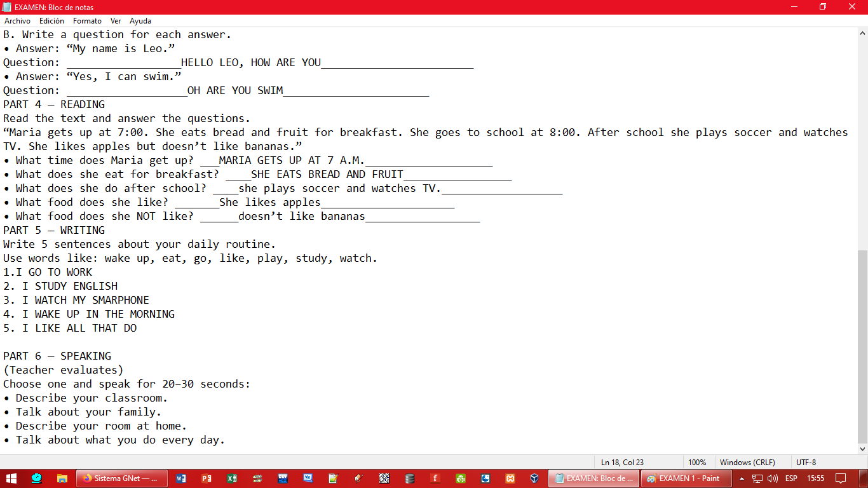
Task: Place cursor after "I LIKE ALL THAT DO"
Action: pyautogui.click(x=137, y=329)
